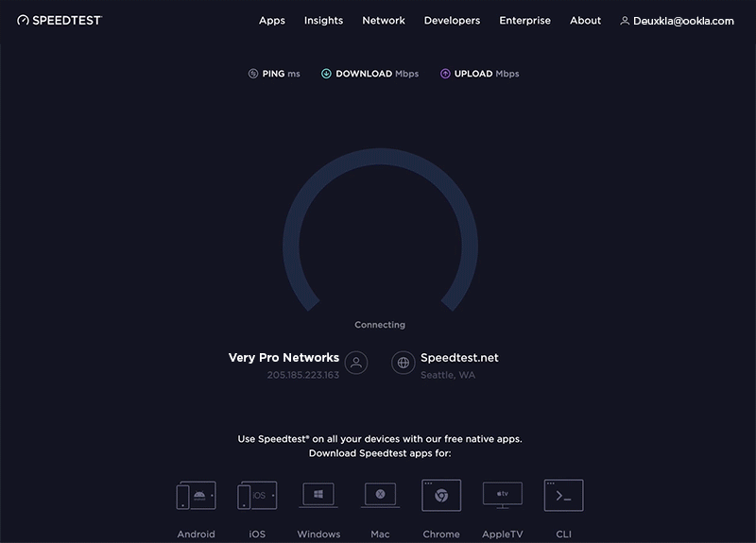Click the globe server icon
756x543 pixels.
click(x=404, y=363)
